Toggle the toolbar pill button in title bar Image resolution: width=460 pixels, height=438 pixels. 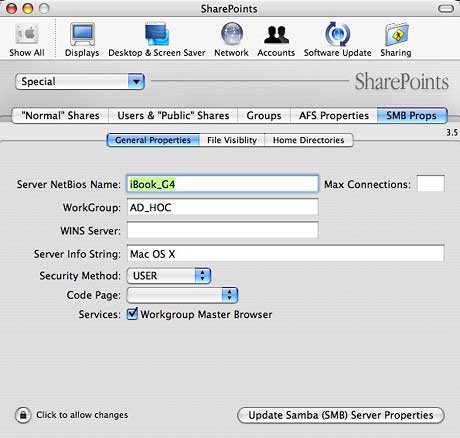[x=446, y=9]
